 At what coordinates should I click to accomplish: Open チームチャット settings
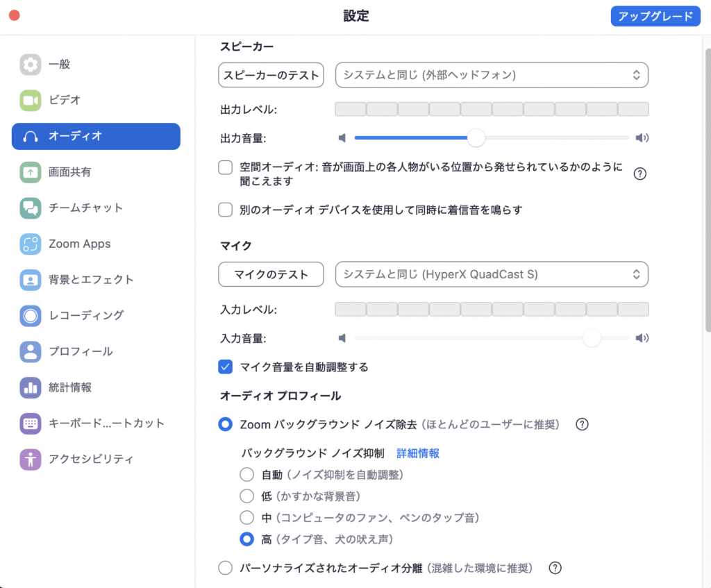pos(96,208)
